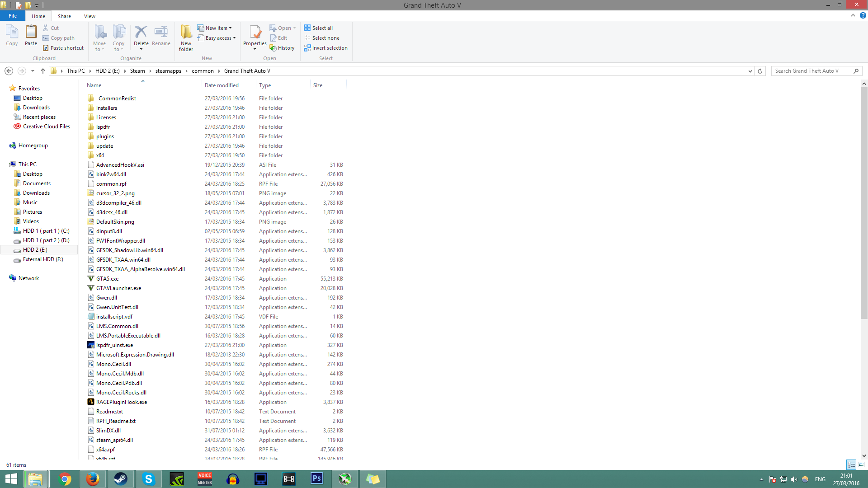Click steamapps in the breadcrumb path
The width and height of the screenshot is (868, 488).
[x=168, y=71]
